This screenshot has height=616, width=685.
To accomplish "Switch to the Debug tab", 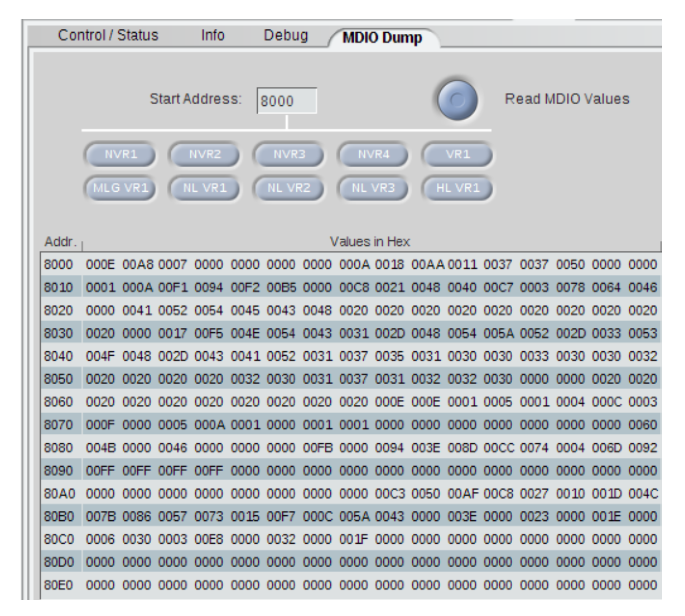I will (286, 35).
